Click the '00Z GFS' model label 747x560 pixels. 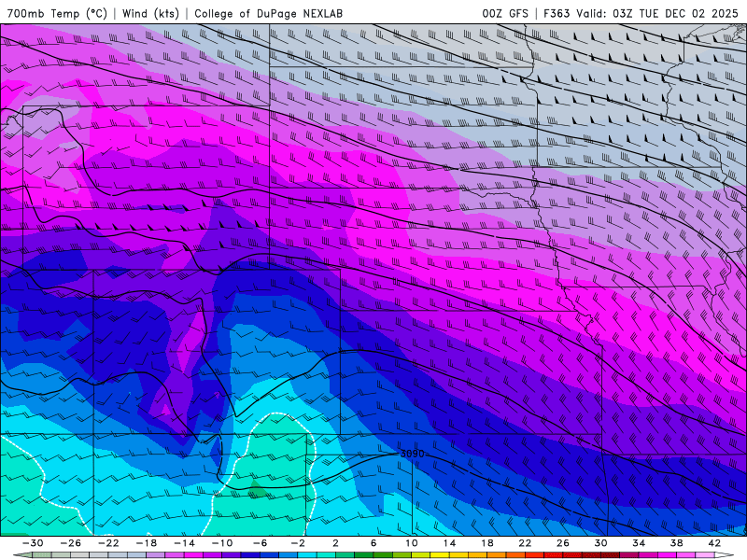click(505, 13)
